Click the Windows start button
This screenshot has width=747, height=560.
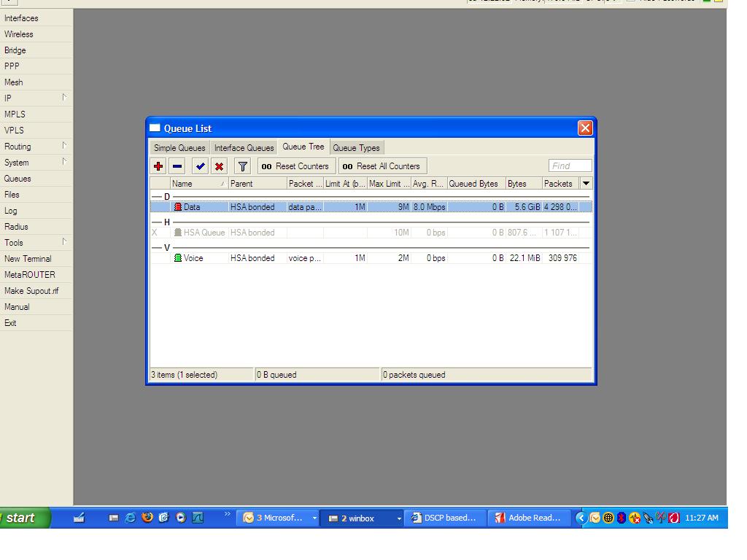pos(24,518)
